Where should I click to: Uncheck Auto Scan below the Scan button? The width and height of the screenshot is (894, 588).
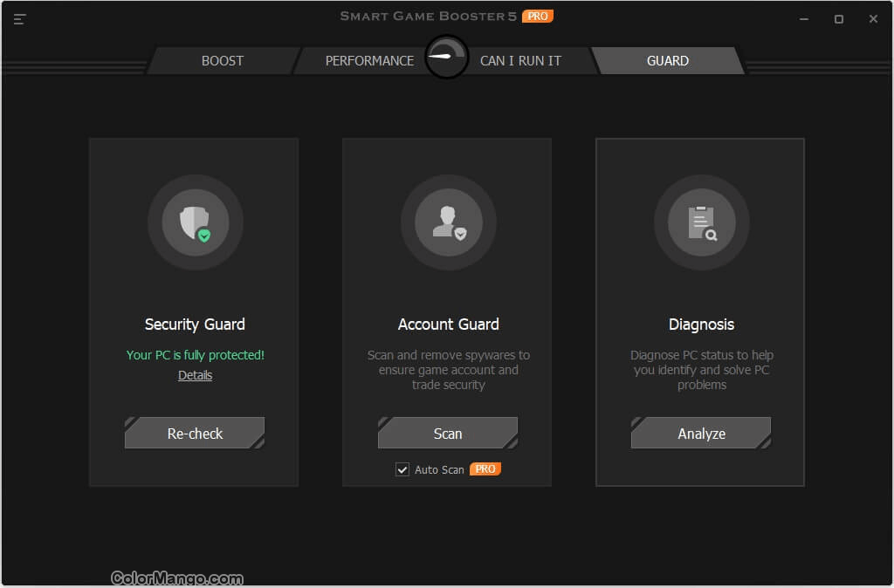click(402, 468)
